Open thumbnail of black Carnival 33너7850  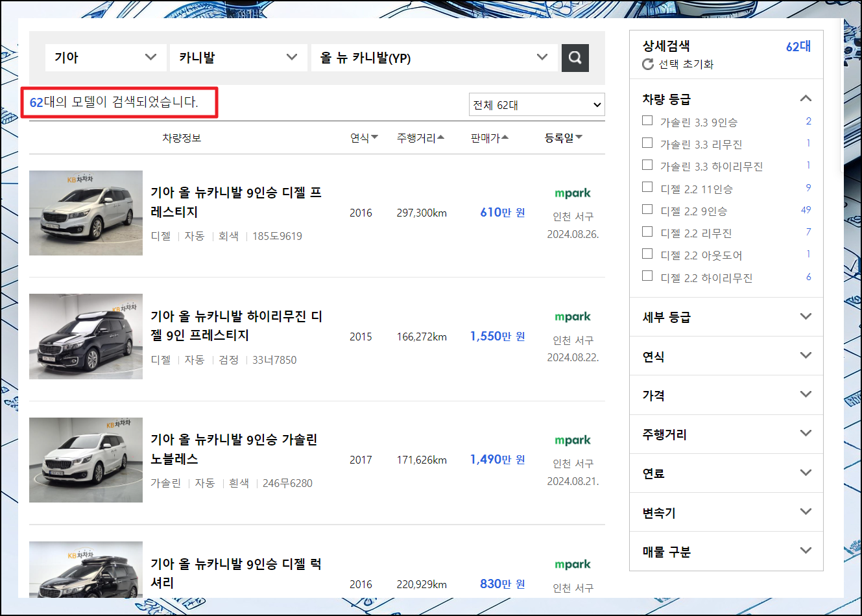[86, 337]
